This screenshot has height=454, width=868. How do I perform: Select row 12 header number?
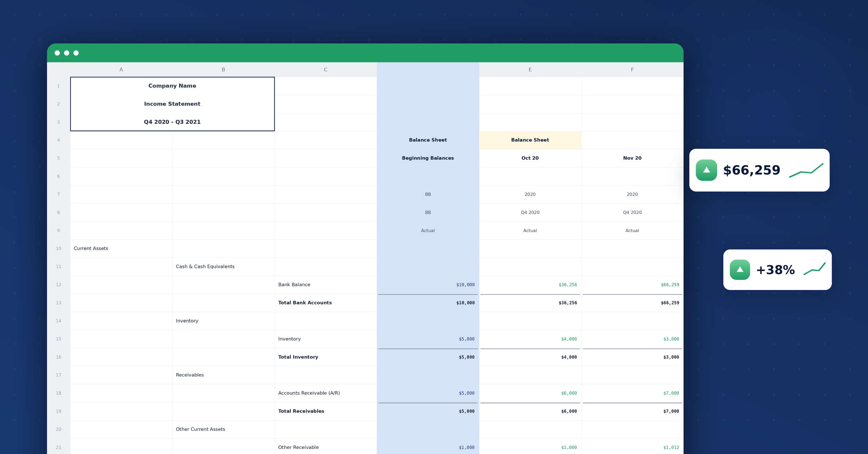pos(59,285)
